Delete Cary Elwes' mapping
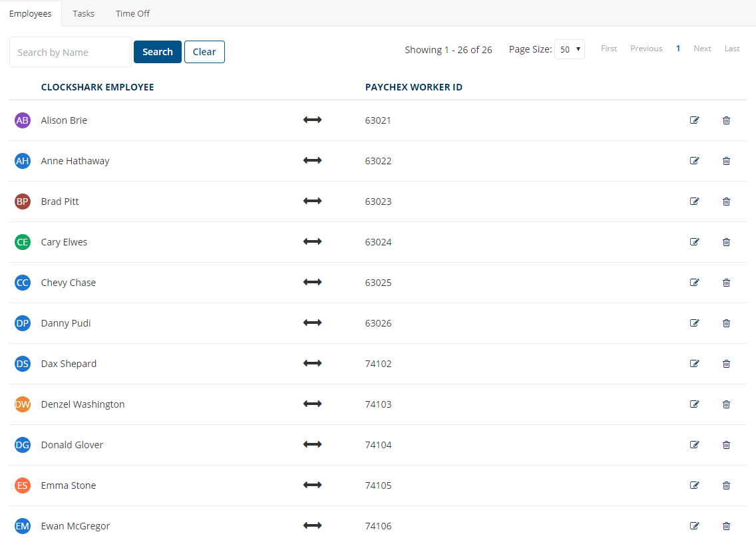756x546 pixels. click(x=726, y=241)
